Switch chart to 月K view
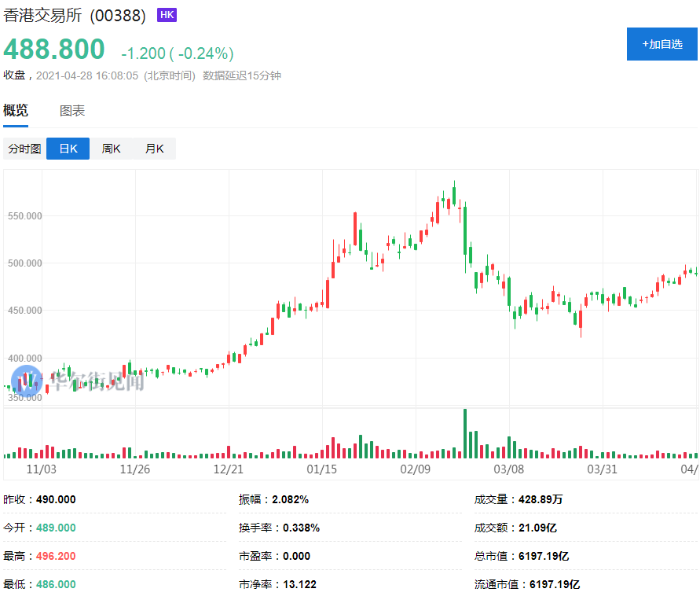Image resolution: width=700 pixels, height=596 pixels. tap(154, 149)
